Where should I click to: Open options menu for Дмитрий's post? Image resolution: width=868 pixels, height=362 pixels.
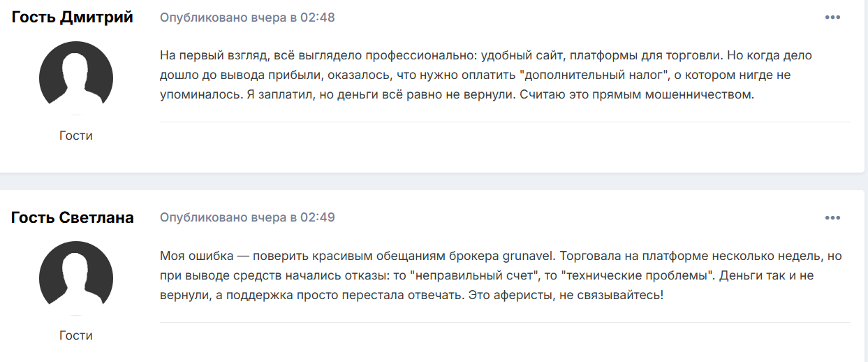pyautogui.click(x=832, y=17)
